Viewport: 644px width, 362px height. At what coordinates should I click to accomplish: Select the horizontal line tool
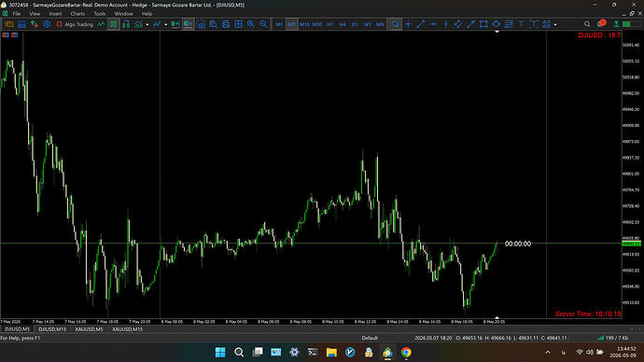tap(433, 24)
